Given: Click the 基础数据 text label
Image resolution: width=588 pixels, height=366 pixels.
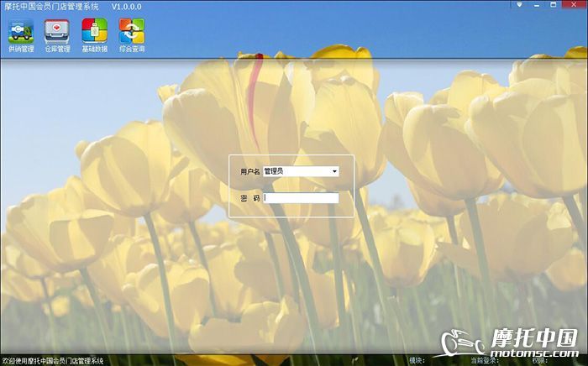Looking at the screenshot, I should click(94, 50).
